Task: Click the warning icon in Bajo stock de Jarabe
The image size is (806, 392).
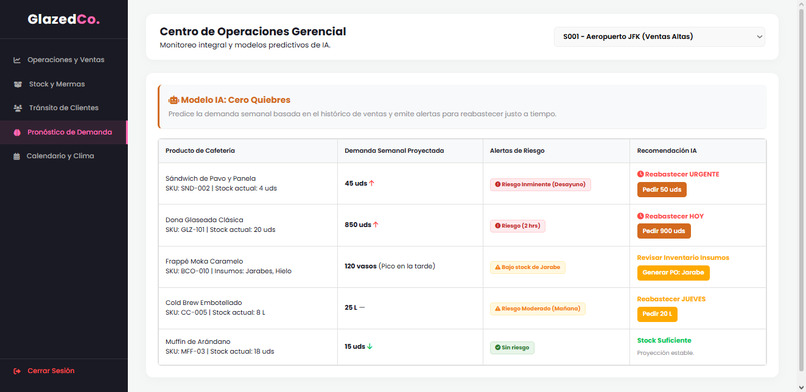Action: click(498, 267)
